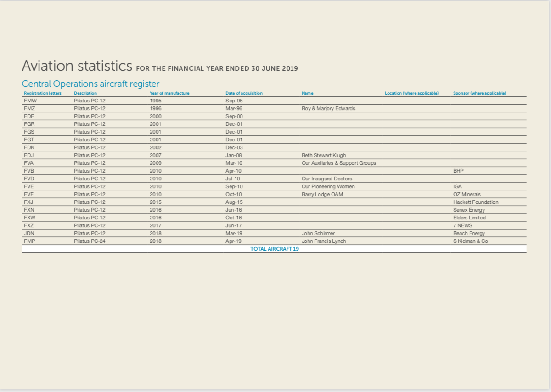Select the Year of manufacture header
The height and width of the screenshot is (392, 551).
(x=169, y=93)
